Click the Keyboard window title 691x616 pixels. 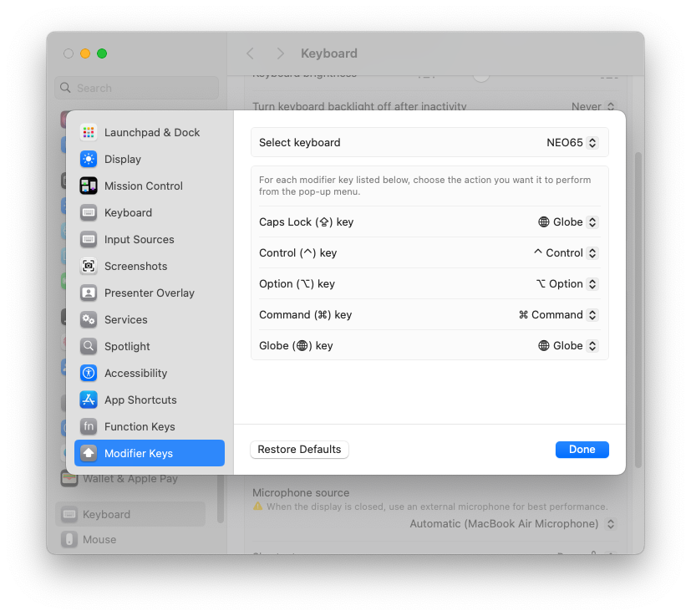(x=328, y=53)
